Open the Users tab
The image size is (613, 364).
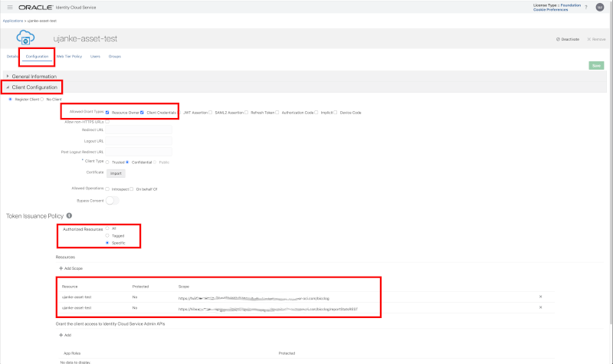95,56
